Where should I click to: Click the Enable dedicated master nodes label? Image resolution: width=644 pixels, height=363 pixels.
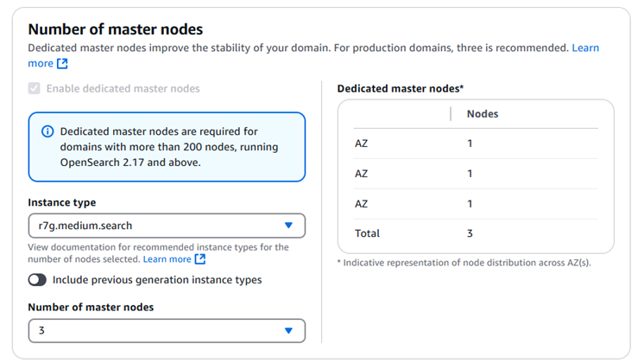pos(123,88)
